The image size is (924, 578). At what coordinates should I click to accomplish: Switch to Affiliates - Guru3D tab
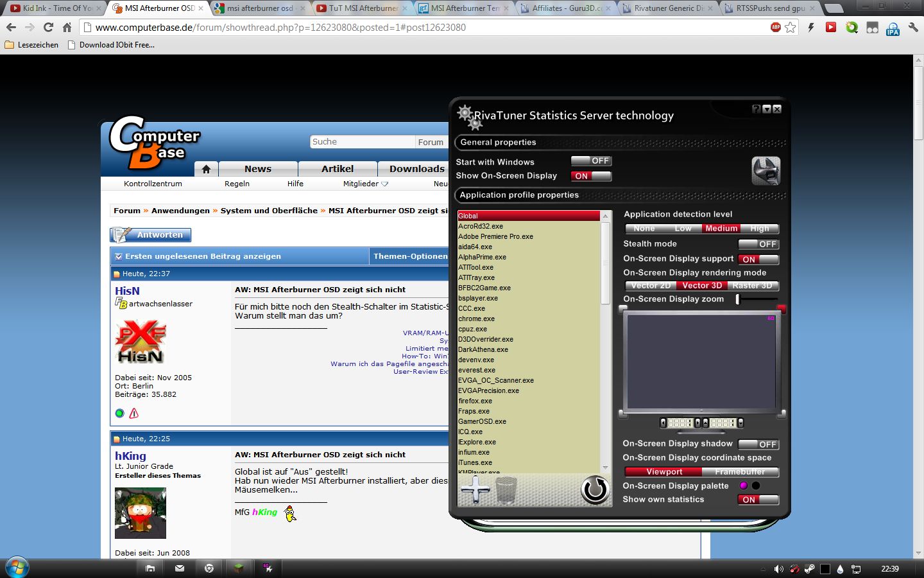pyautogui.click(x=567, y=8)
